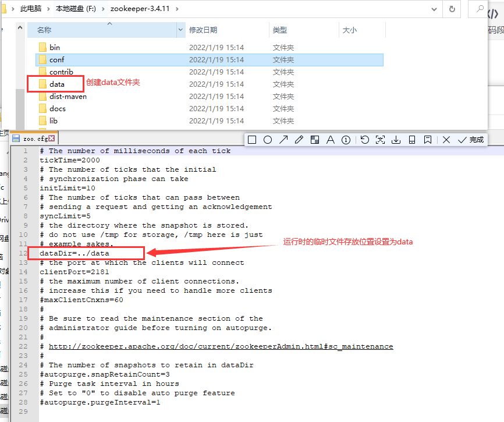504x422 pixels.
Task: Expand chevron after zookeeper-3.4.11 breadcrumb
Action: (177, 9)
